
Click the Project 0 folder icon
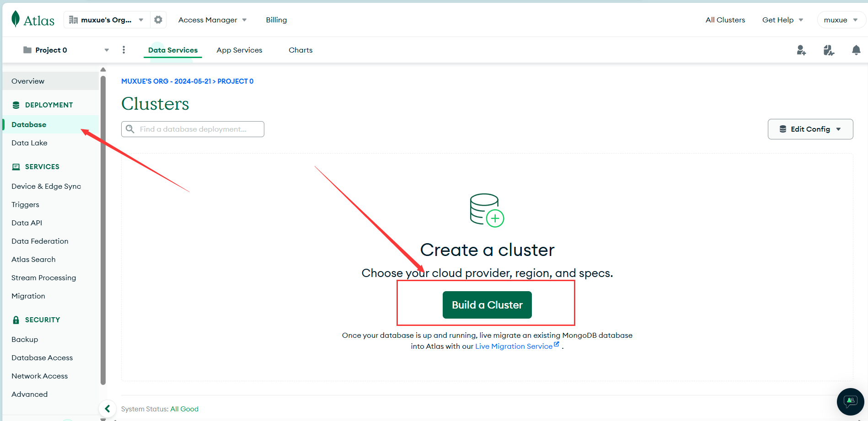[27, 50]
